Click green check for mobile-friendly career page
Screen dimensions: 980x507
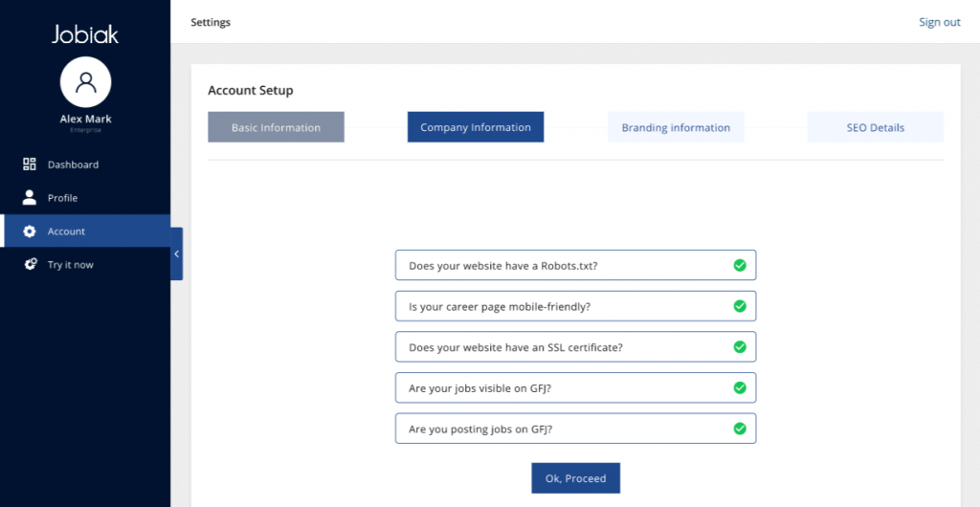pos(740,306)
